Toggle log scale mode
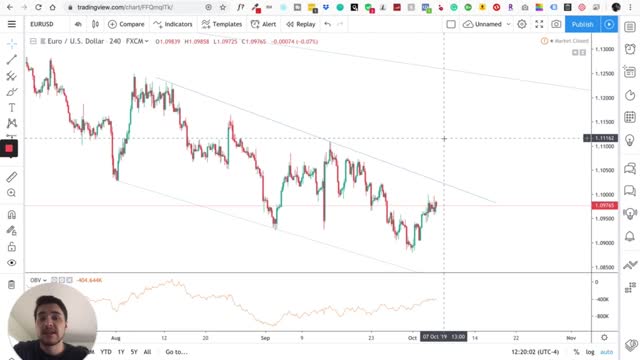The width and height of the screenshot is (640, 360). click(x=590, y=351)
